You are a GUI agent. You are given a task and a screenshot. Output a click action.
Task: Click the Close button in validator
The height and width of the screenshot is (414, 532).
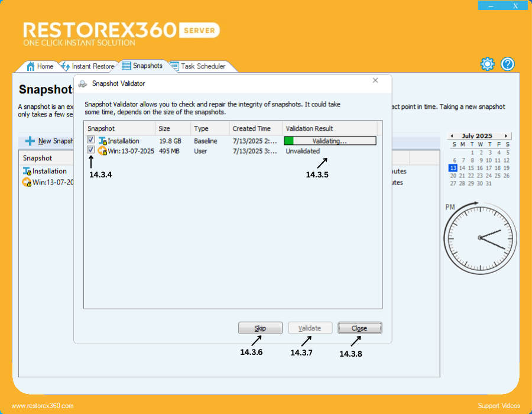[x=359, y=328]
